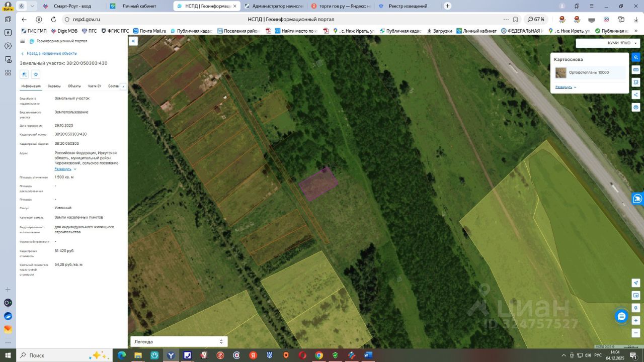
Task: Open Word from the taskbar
Action: point(368,355)
